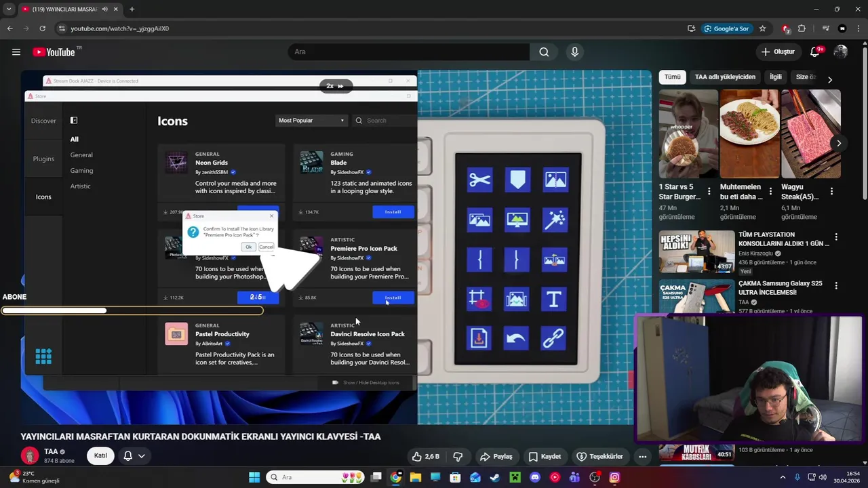868x488 pixels.
Task: Select the Tümü filter chip
Action: click(672, 77)
